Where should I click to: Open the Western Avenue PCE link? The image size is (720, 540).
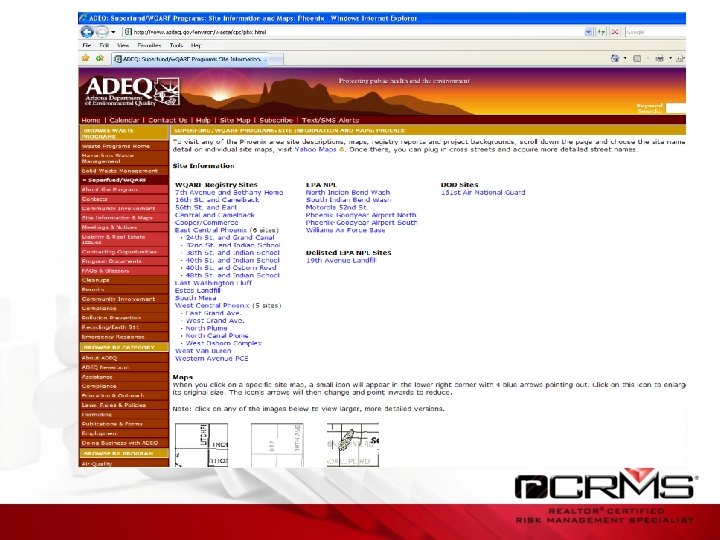(211, 359)
